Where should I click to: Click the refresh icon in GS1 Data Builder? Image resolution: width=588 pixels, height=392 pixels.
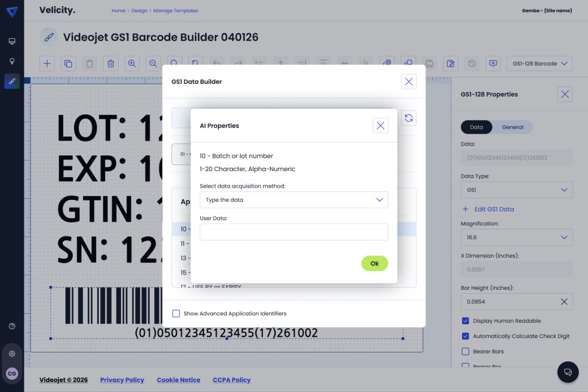coord(409,118)
